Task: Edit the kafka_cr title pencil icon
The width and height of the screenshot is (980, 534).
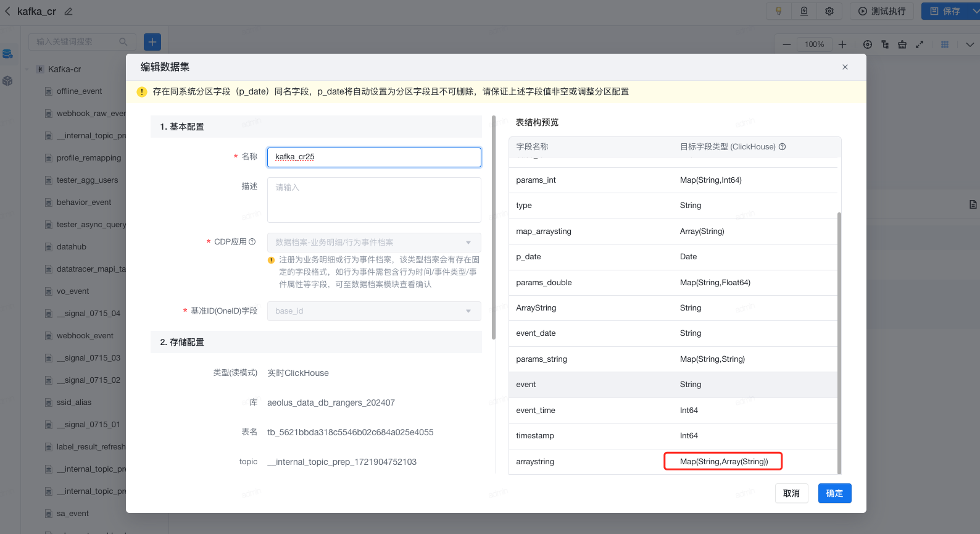Action: point(69,11)
